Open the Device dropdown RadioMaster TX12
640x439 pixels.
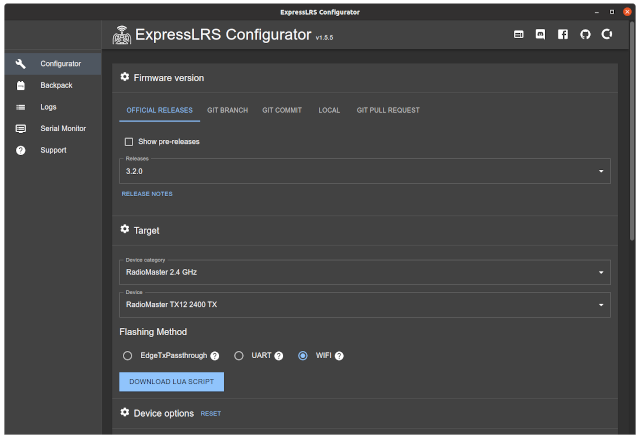[x=364, y=305]
